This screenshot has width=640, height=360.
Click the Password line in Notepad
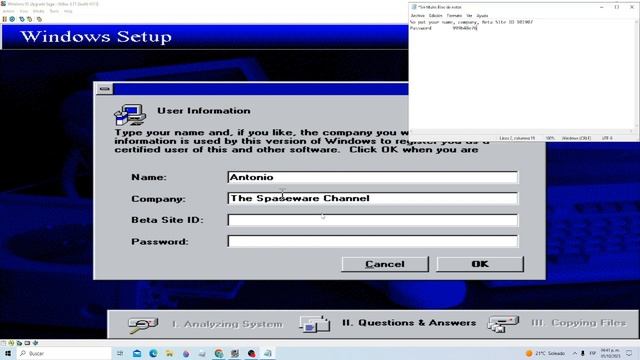[443, 28]
